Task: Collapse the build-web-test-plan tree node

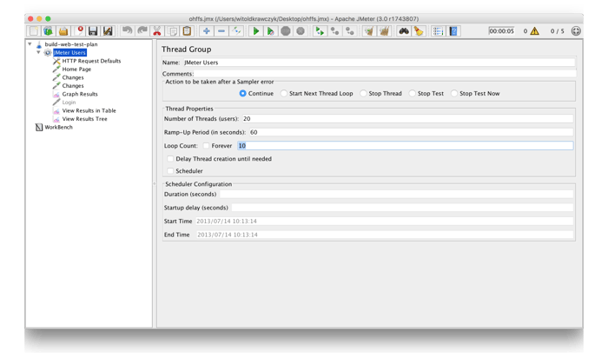Action: pyautogui.click(x=30, y=44)
